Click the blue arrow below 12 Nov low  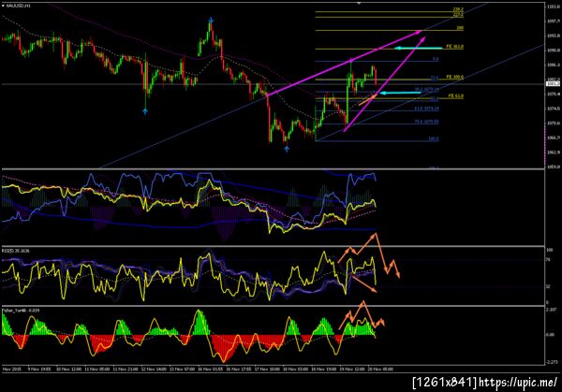145,111
